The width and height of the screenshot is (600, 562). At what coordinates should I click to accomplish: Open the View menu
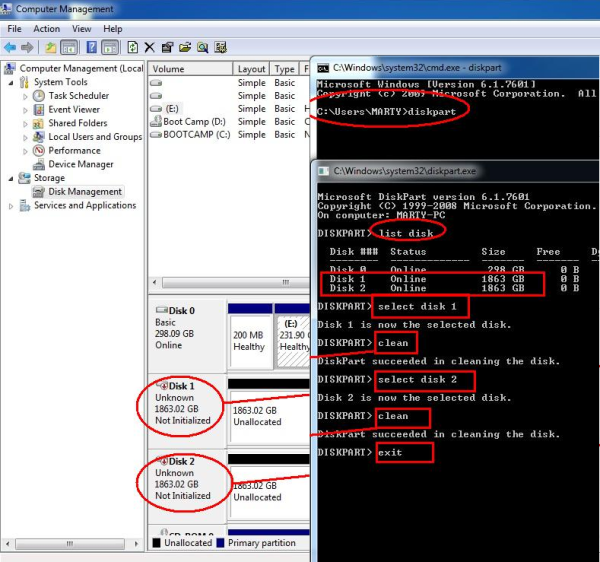[81, 29]
